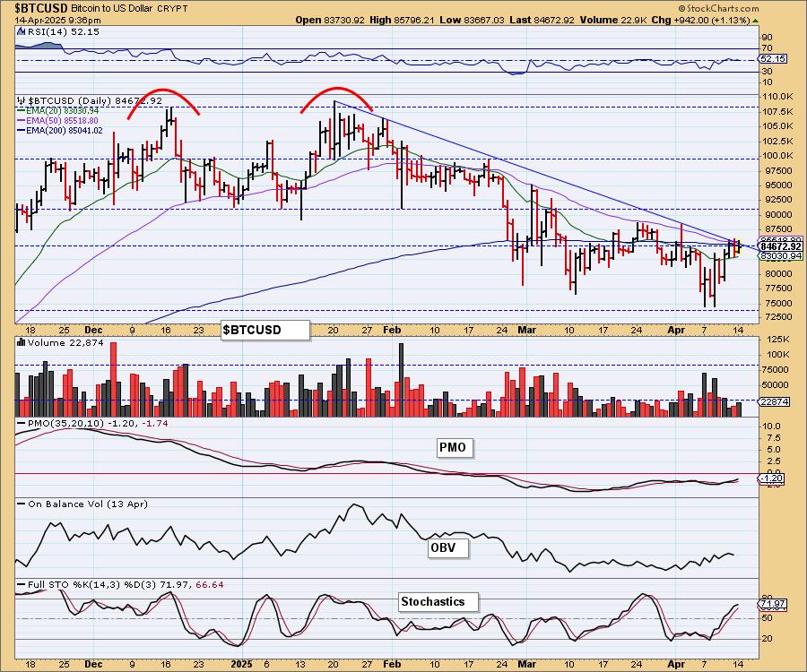Click the RSI(14) 52.15 indicator label
Image resolution: width=807 pixels, height=672 pixels.
64,31
